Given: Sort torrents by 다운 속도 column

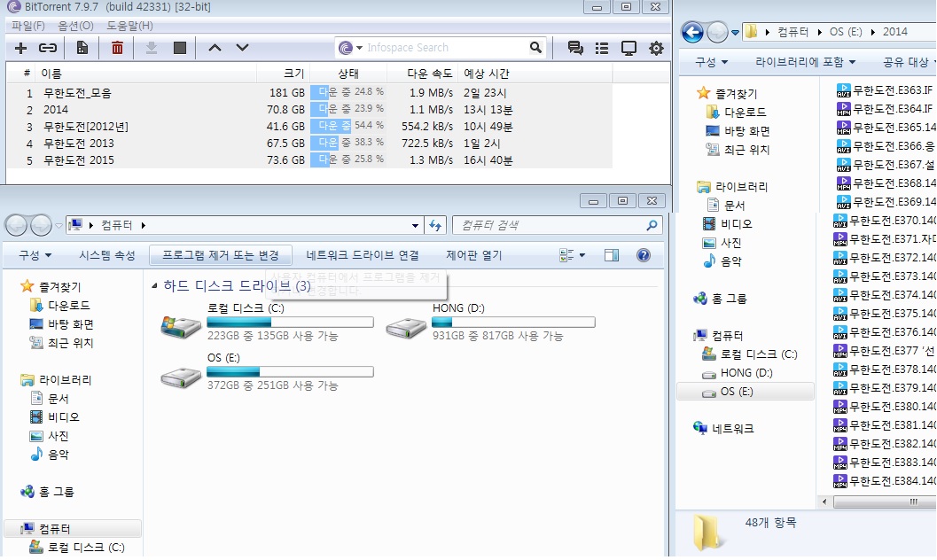Looking at the screenshot, I should pos(430,74).
